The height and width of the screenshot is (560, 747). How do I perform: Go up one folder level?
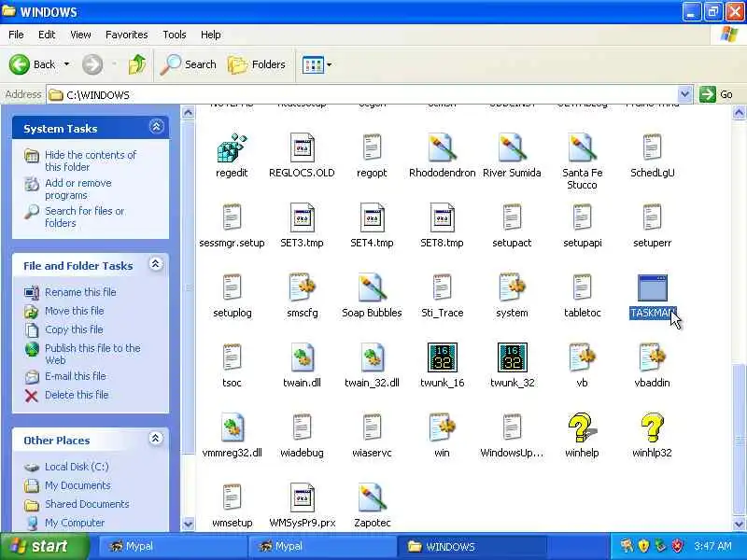click(x=137, y=64)
